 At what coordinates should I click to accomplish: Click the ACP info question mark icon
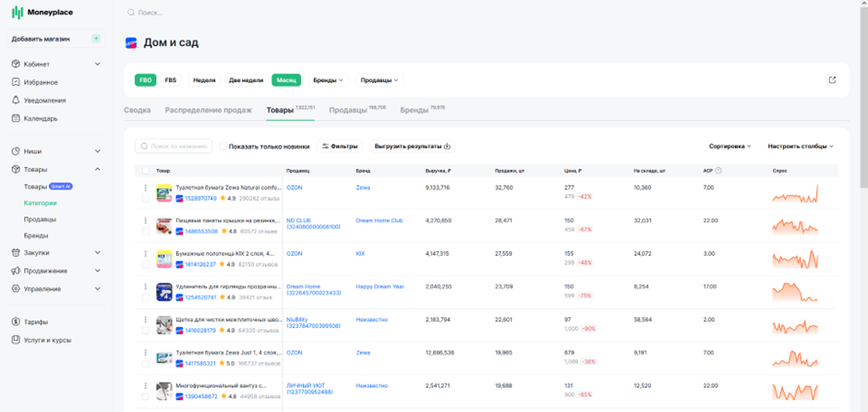718,171
